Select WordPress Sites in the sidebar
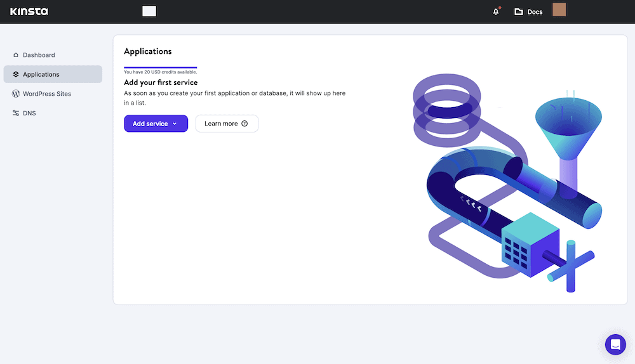This screenshot has width=635, height=364. click(47, 94)
